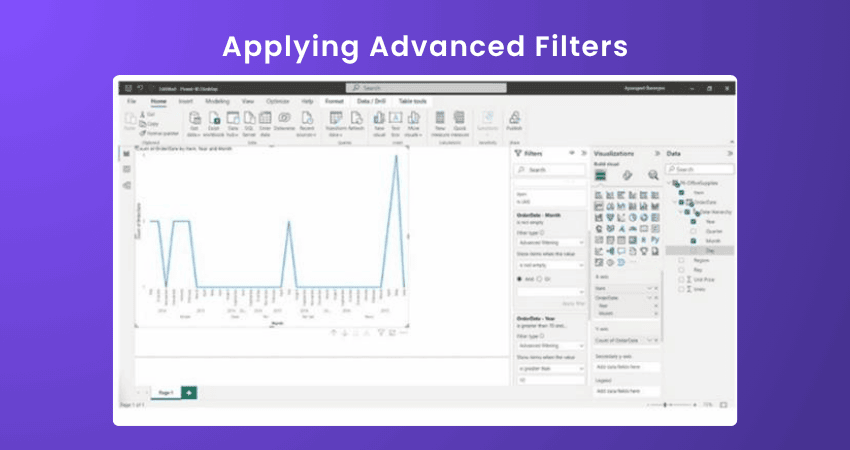Collapse the Date Hierarchy tree node
850x450 pixels.
681,212
